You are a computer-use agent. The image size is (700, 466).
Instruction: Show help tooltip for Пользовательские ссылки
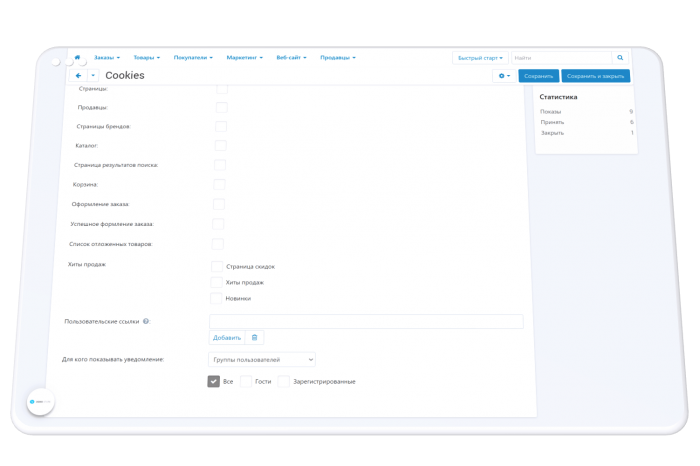(x=146, y=321)
